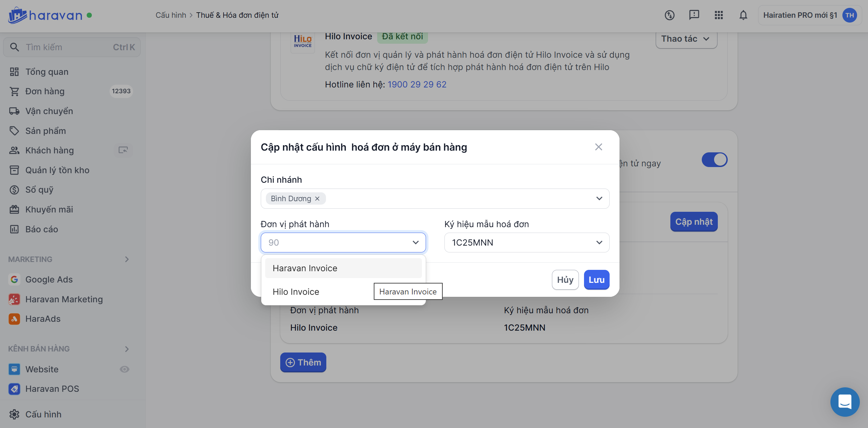Open the live chat bubble icon

[845, 402]
